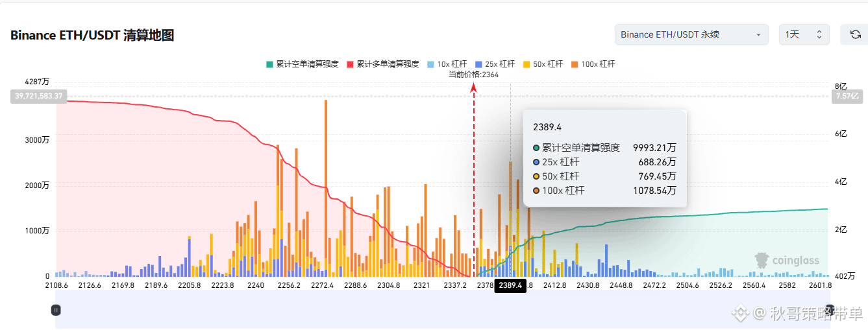Click the 3000万 y-axis label
Screen dimensions: 868x330
(36, 140)
